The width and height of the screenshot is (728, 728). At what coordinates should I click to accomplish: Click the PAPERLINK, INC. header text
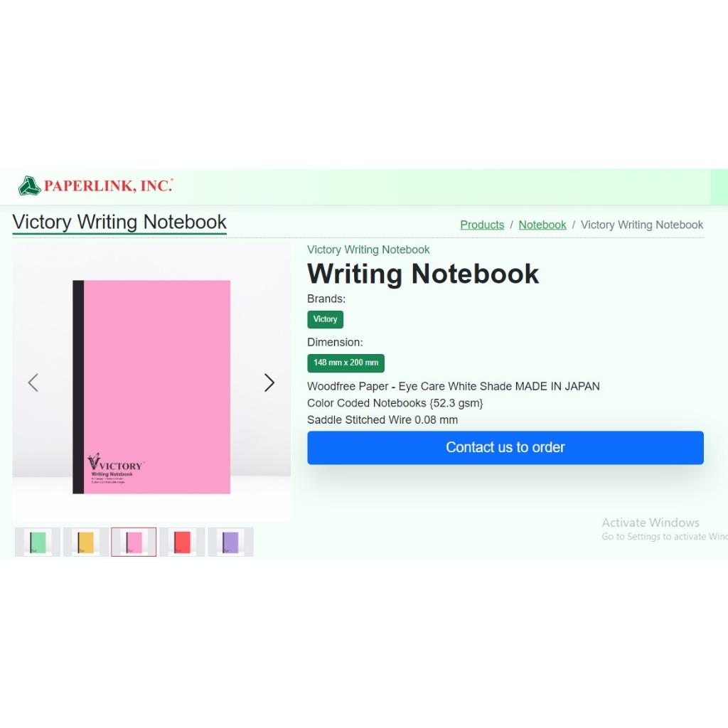108,186
